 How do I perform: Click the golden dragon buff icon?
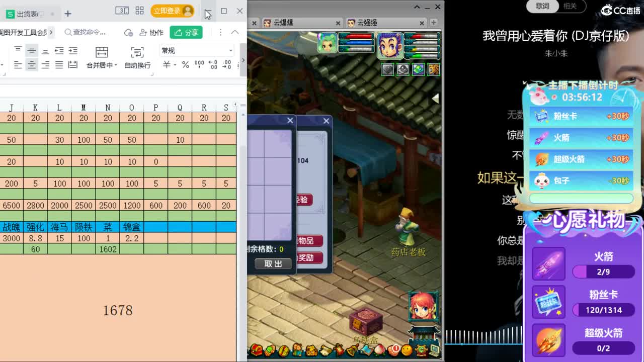tap(433, 69)
